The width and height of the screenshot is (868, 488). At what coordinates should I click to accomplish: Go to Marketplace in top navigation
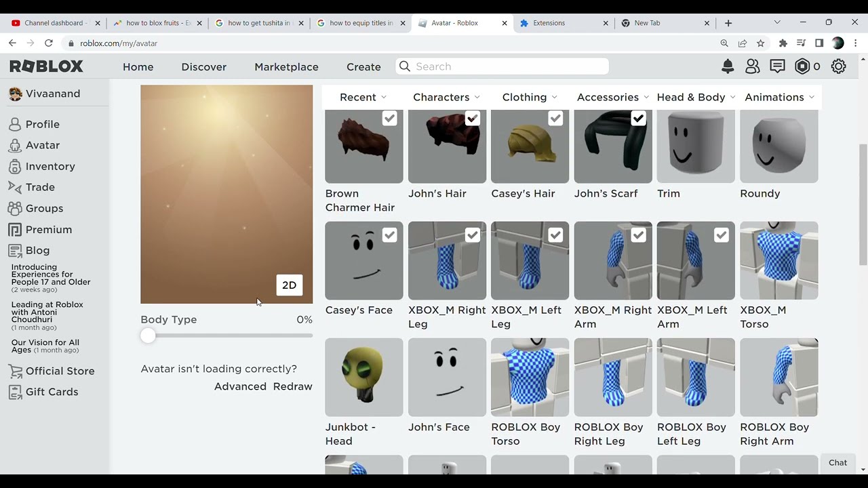286,66
